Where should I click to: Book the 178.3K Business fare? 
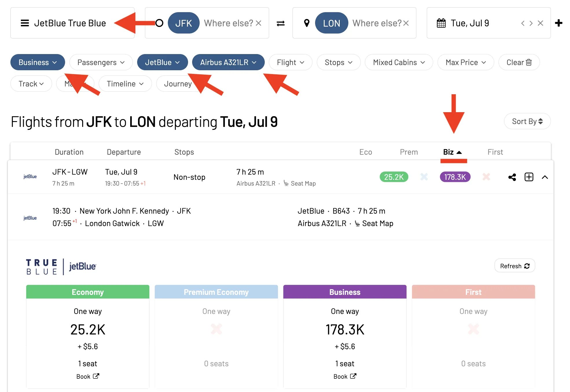[x=345, y=376]
